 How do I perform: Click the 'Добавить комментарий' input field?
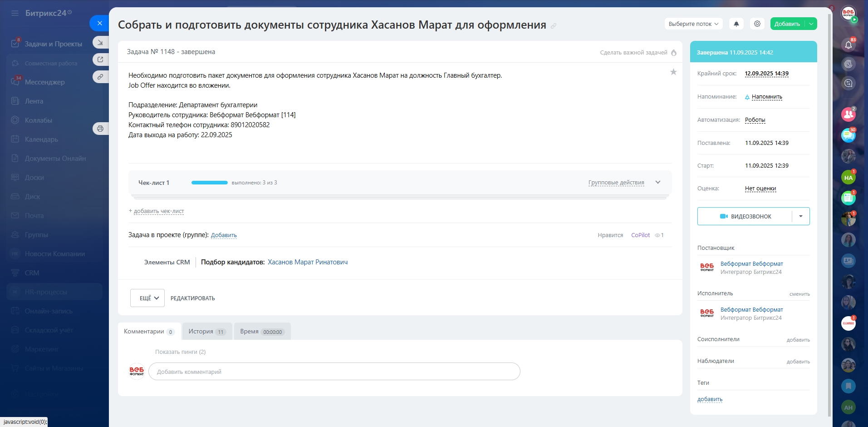pyautogui.click(x=334, y=372)
